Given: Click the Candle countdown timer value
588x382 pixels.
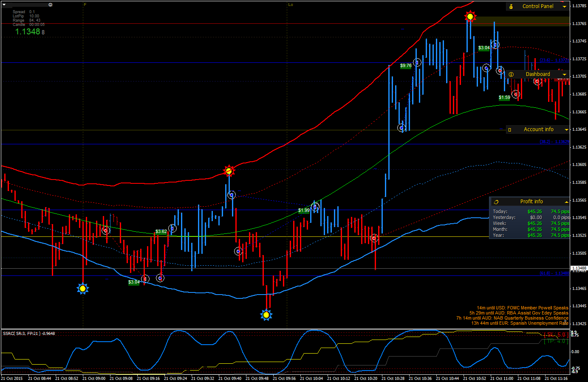Looking at the screenshot, I should point(37,25).
